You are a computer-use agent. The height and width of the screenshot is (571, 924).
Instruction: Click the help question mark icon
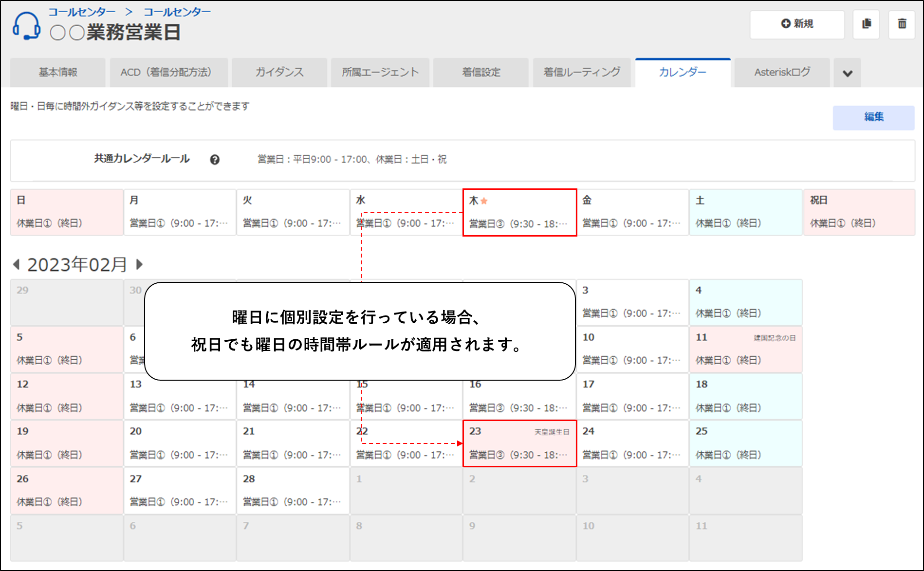click(x=215, y=160)
